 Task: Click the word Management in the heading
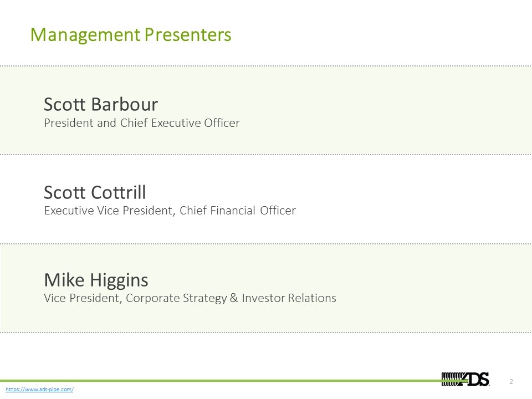point(85,35)
